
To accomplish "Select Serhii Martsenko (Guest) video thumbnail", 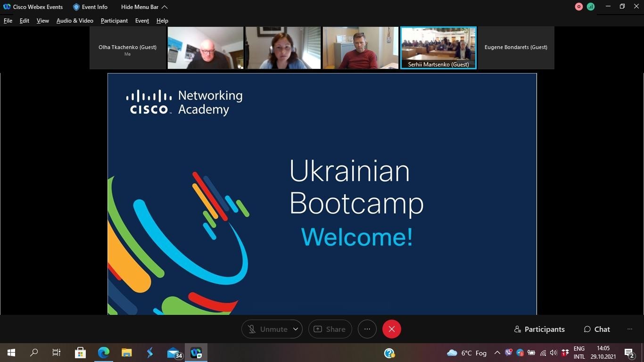I will tap(438, 48).
